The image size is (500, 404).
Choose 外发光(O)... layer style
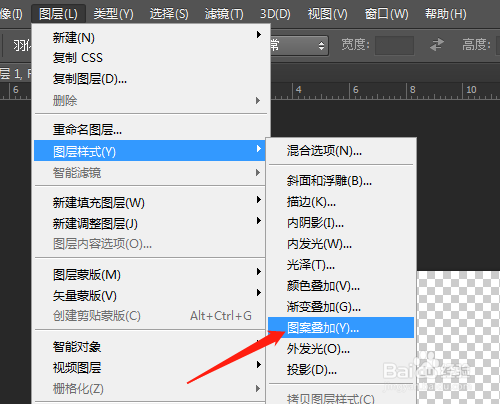click(341, 349)
